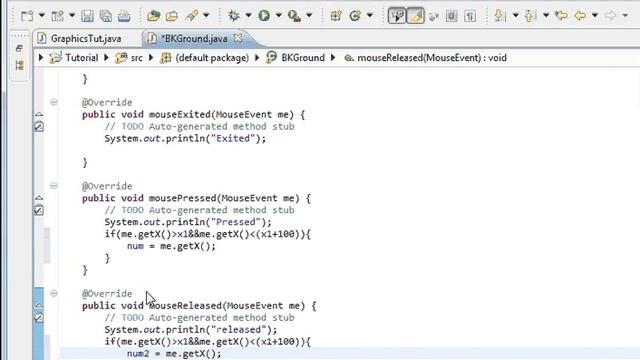The width and height of the screenshot is (640, 360).
Task: Click the green Run button
Action: [x=264, y=16]
